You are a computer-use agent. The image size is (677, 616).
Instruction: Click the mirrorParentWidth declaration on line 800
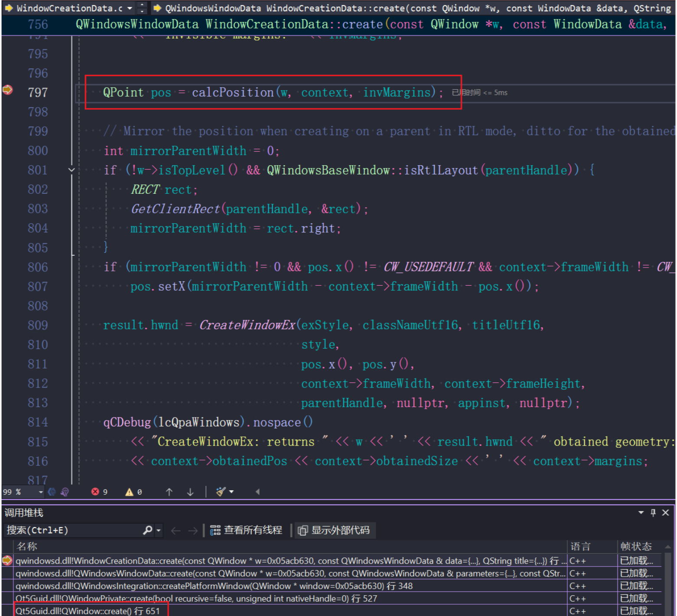click(188, 151)
